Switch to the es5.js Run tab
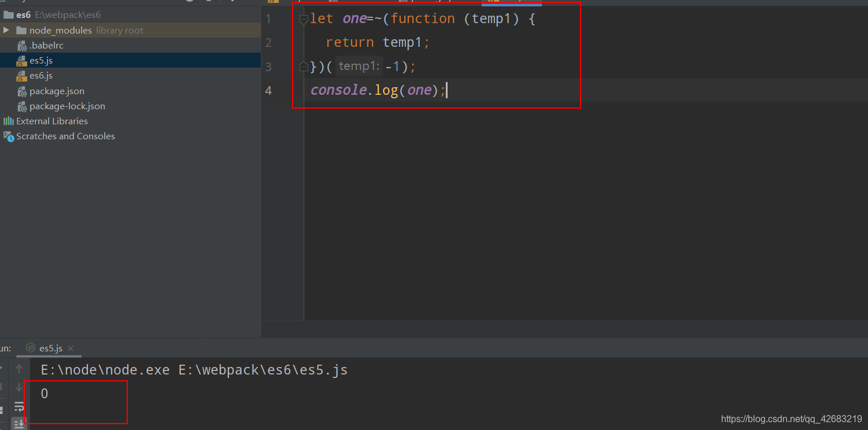The width and height of the screenshot is (868, 430). click(x=51, y=348)
